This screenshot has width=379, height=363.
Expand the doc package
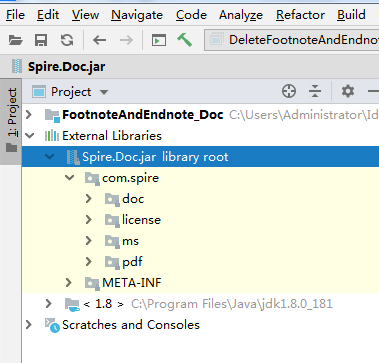[89, 199]
